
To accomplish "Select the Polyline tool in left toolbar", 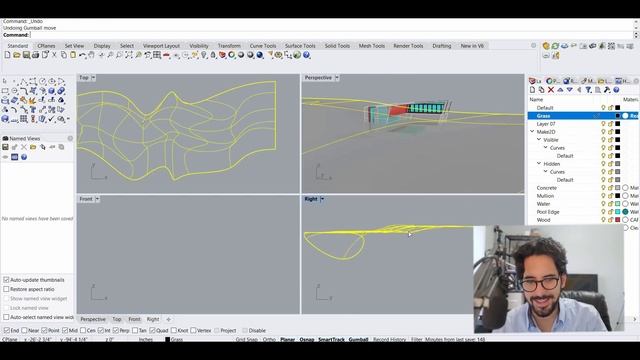I will [24, 82].
